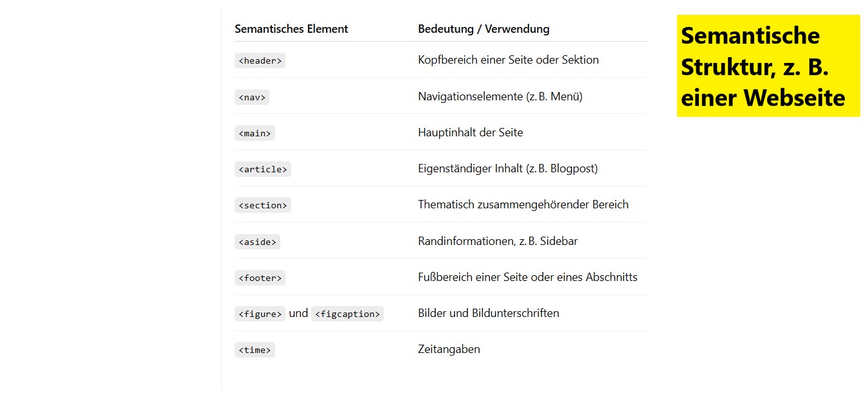Screen dimensions: 868x398
Task: Select the <nav> code tag
Action: [x=252, y=97]
